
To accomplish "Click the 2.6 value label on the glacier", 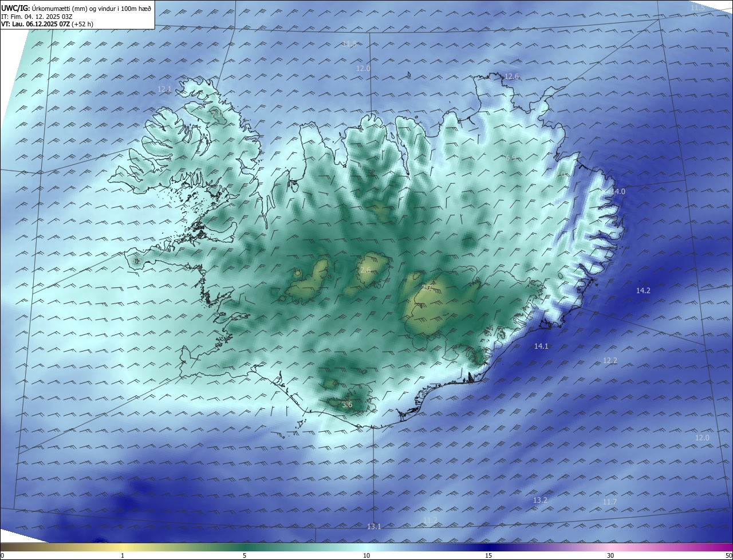I will coord(365,270).
